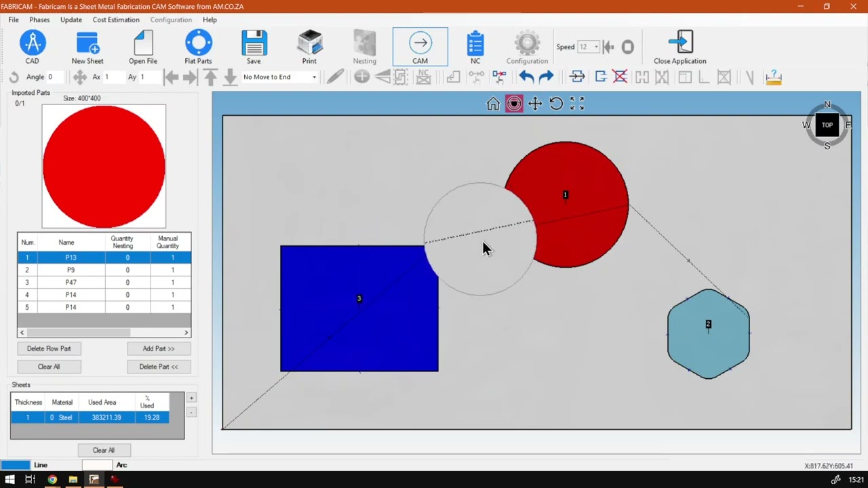This screenshot has height=488, width=868.
Task: Click the four-arrow move icon beside Ax
Action: click(x=80, y=77)
